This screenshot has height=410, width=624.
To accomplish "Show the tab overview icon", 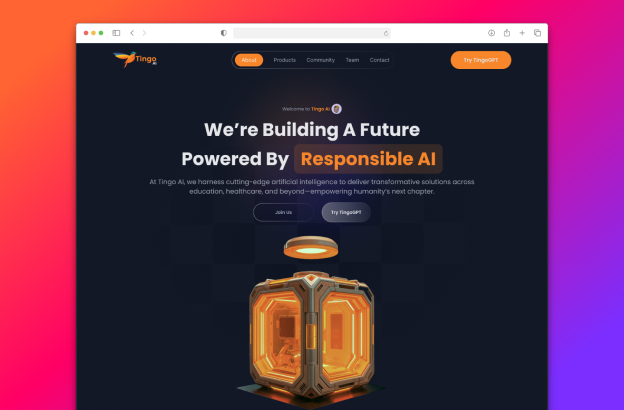I will click(x=537, y=33).
